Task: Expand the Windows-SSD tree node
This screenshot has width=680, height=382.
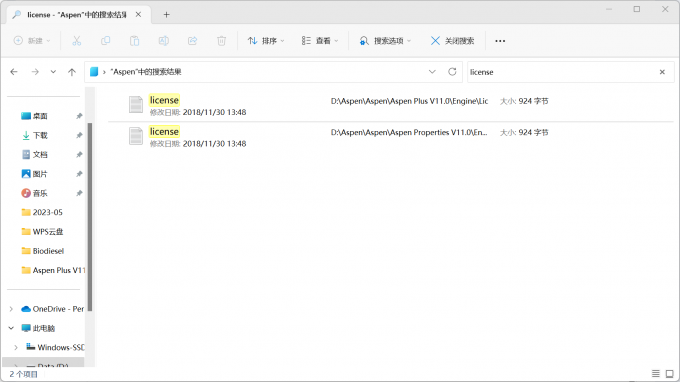Action: pyautogui.click(x=16, y=347)
